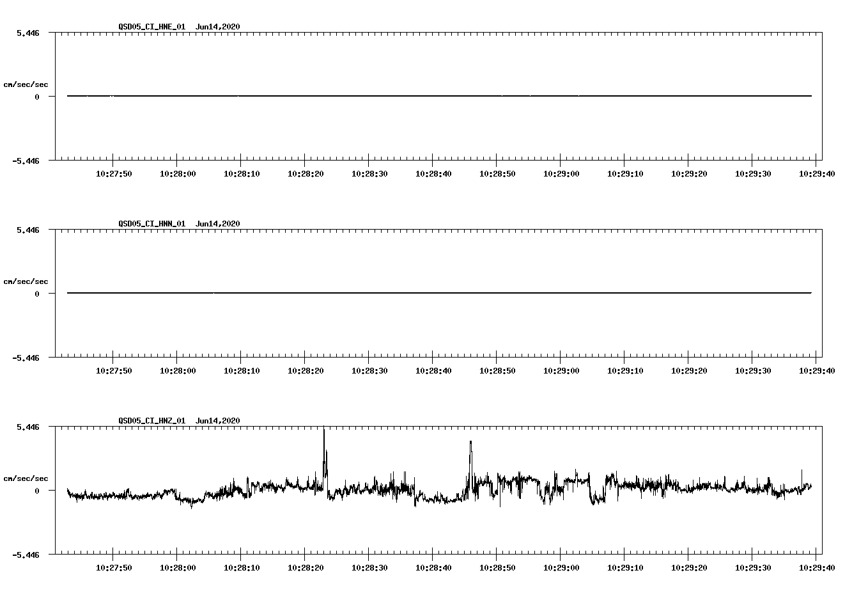Click 10:27:50 time label under HNE plot

[x=114, y=173]
